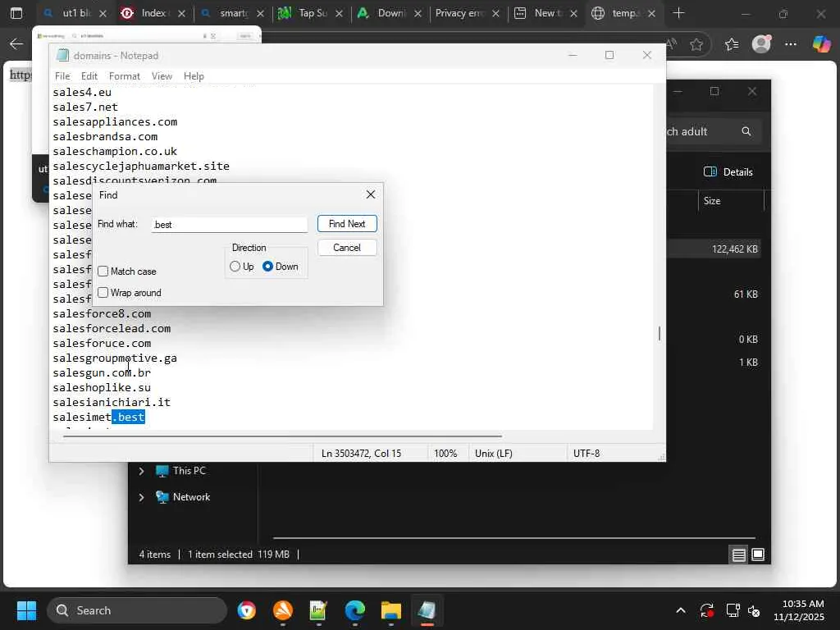Switch to the smart browser tab

click(x=231, y=13)
